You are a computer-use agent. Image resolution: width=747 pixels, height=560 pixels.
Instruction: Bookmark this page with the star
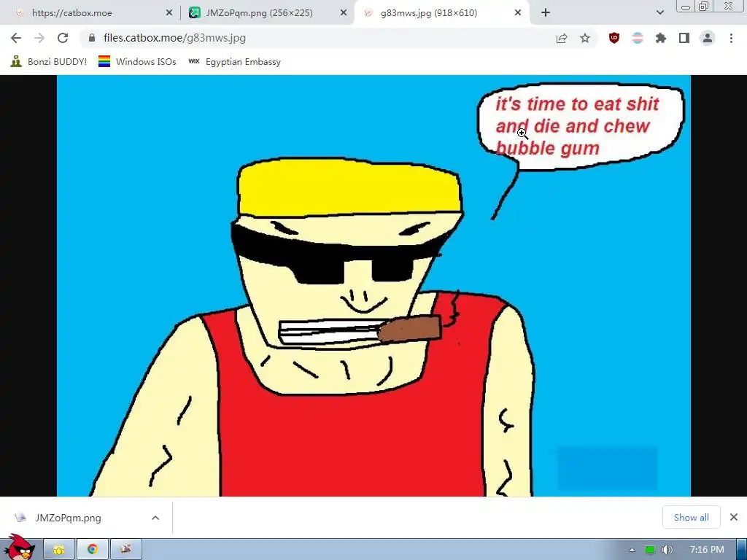(585, 38)
